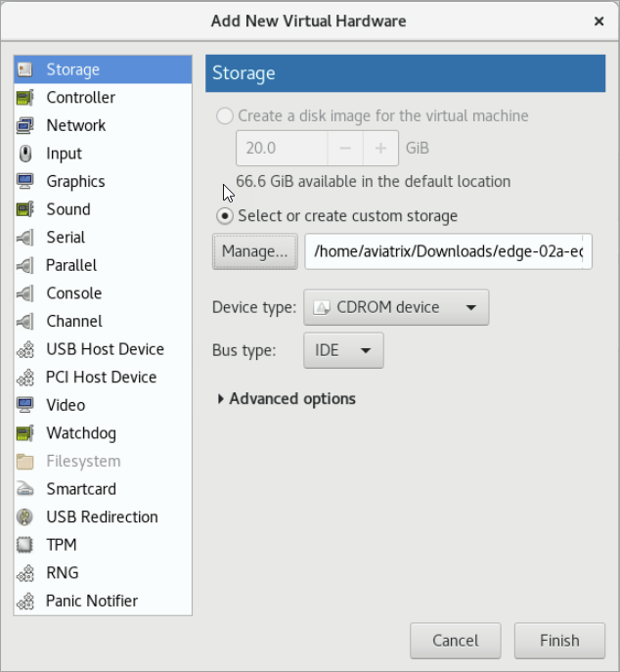Click the Serial port icon
Image resolution: width=620 pixels, height=672 pixels.
pos(24,237)
